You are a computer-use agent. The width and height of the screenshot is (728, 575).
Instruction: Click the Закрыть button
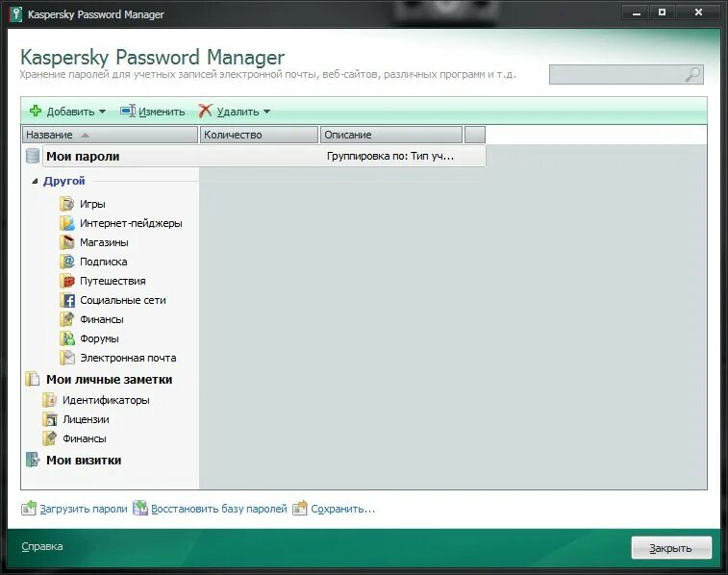tap(671, 548)
